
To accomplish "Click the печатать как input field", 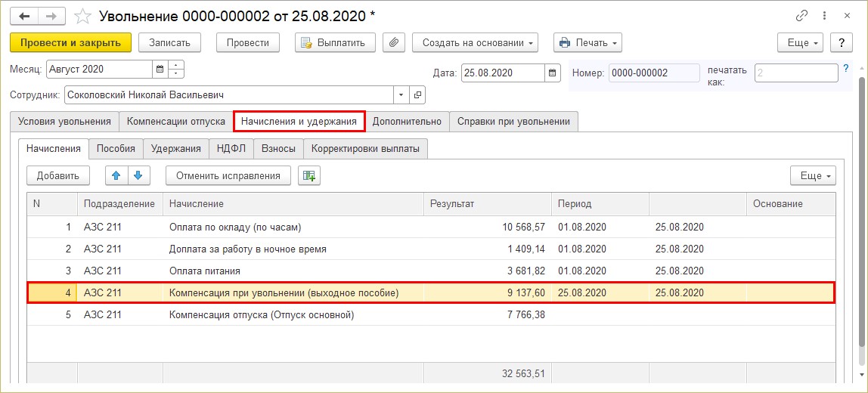I will (x=796, y=73).
